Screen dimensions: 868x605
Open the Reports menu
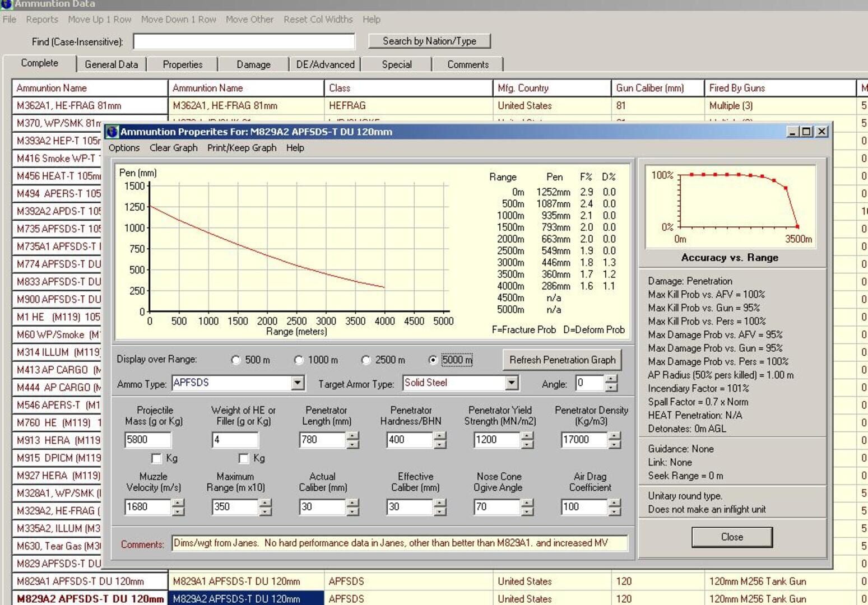click(x=42, y=20)
